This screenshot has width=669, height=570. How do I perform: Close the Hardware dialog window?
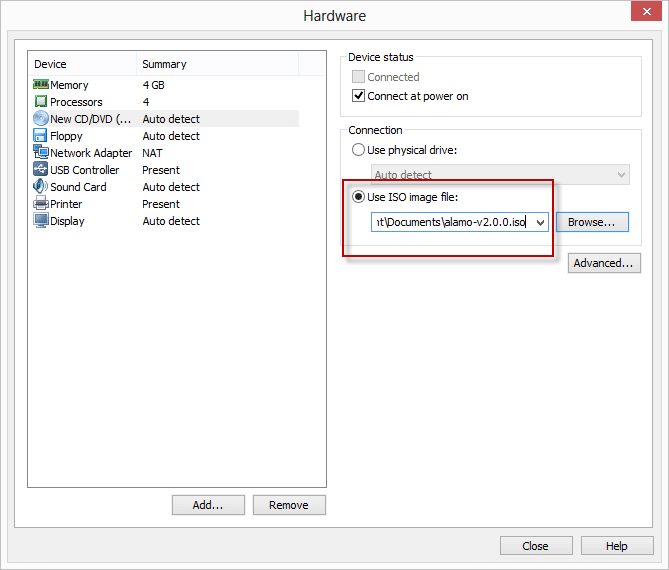535,546
